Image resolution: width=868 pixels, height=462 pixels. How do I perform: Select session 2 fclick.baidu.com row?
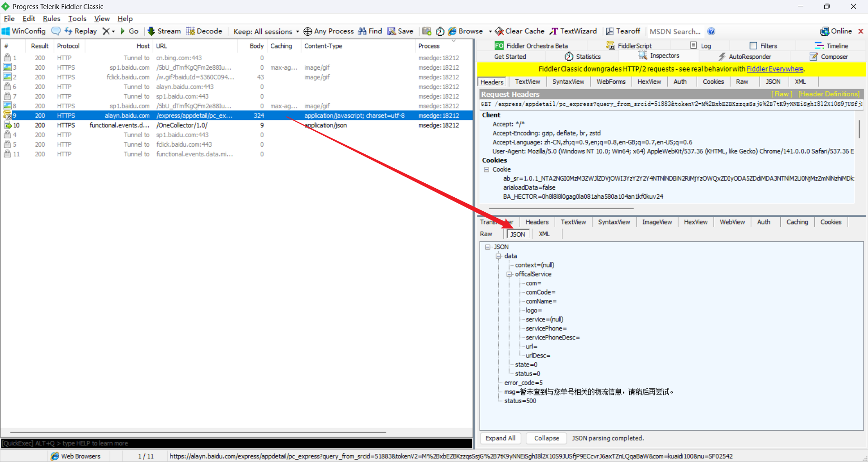point(236,77)
